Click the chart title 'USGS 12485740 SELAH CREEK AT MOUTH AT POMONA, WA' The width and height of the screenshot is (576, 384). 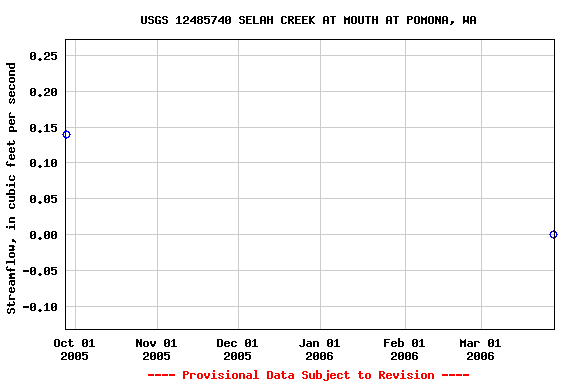308,20
